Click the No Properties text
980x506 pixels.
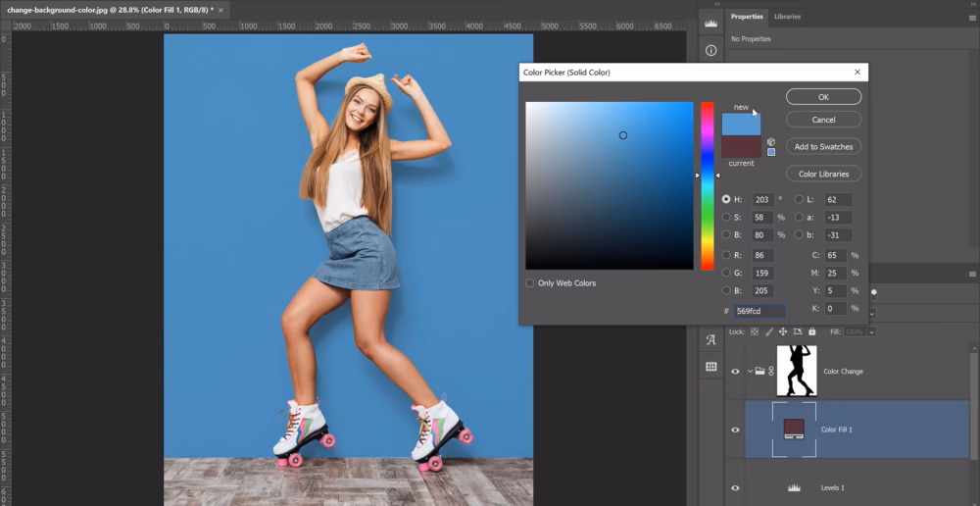752,39
